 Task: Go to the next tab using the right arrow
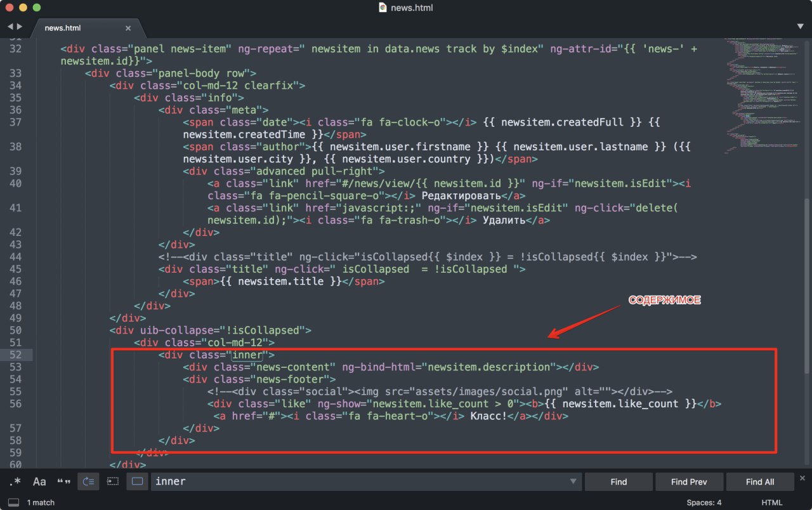pos(20,27)
